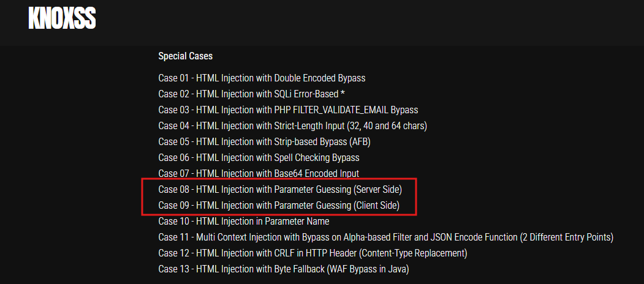Open Case 05 Strip-based Bypass (AFB)
The image size is (644, 284).
tap(265, 141)
